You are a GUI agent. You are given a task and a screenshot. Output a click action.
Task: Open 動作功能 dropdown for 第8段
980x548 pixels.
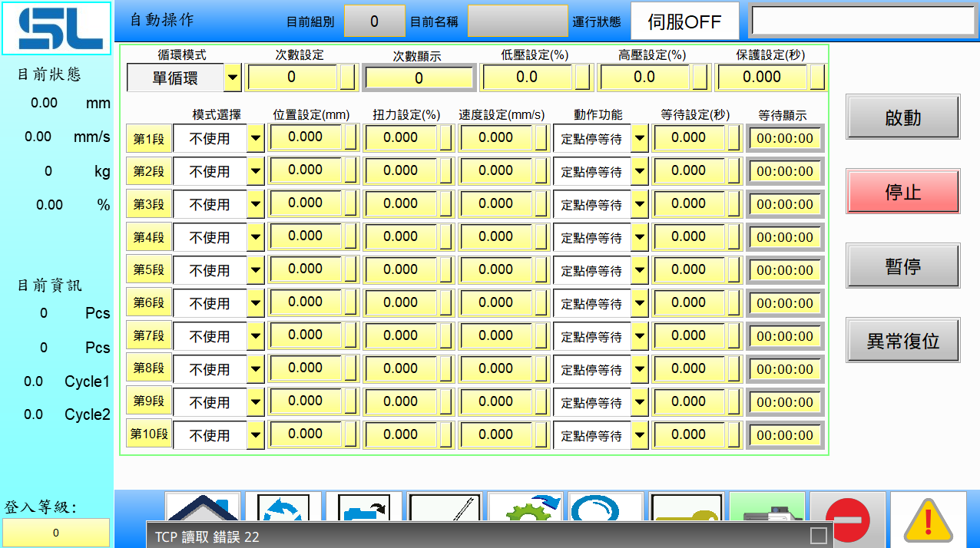pos(640,369)
